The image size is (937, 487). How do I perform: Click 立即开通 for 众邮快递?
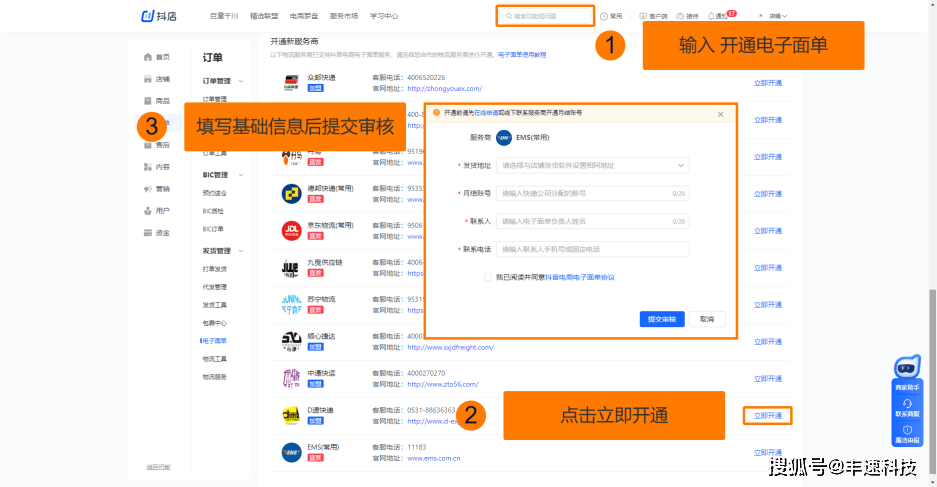(767, 83)
